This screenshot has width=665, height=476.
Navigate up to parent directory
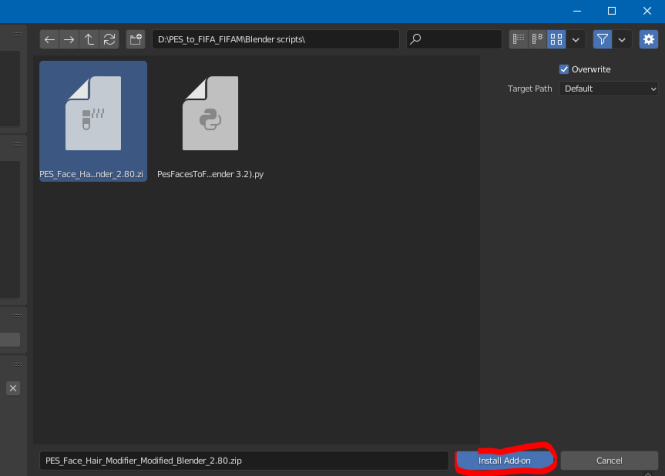click(89, 39)
